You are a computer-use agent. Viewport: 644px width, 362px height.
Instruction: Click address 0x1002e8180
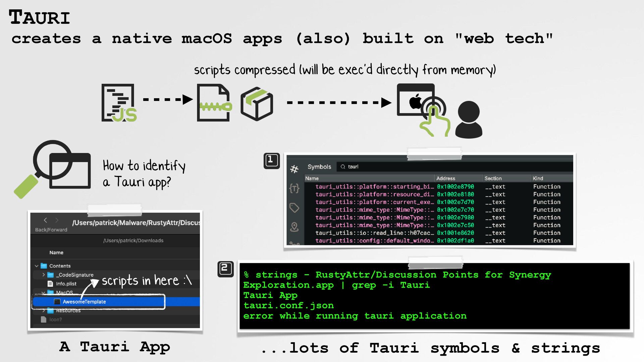click(x=455, y=194)
